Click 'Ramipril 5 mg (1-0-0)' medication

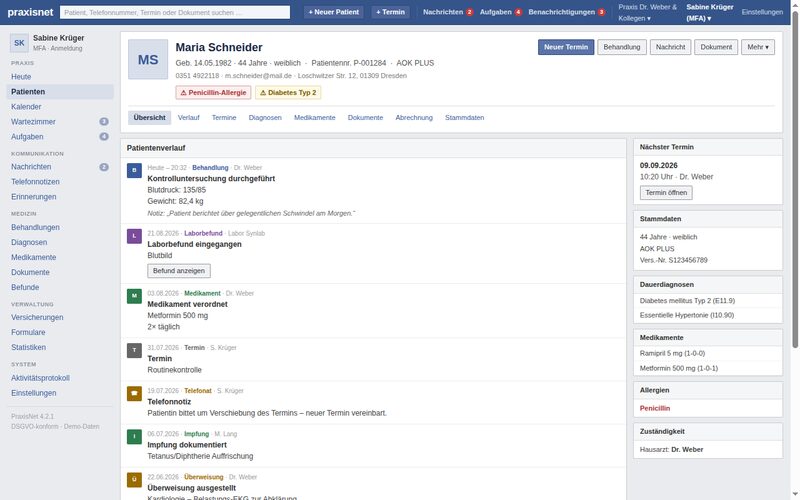pos(672,353)
